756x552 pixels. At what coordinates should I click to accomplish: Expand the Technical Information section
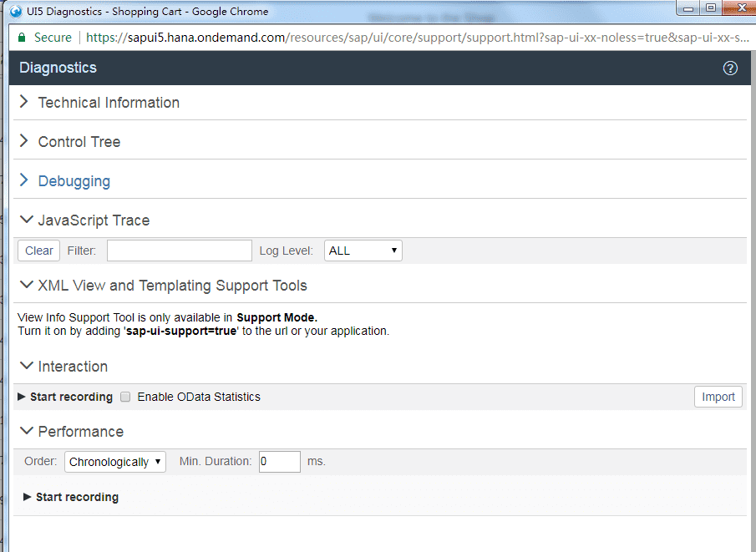pos(24,102)
